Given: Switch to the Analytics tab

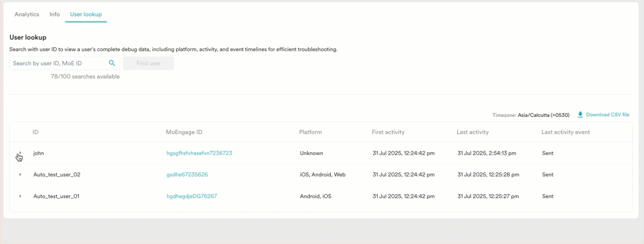Looking at the screenshot, I should click(27, 14).
